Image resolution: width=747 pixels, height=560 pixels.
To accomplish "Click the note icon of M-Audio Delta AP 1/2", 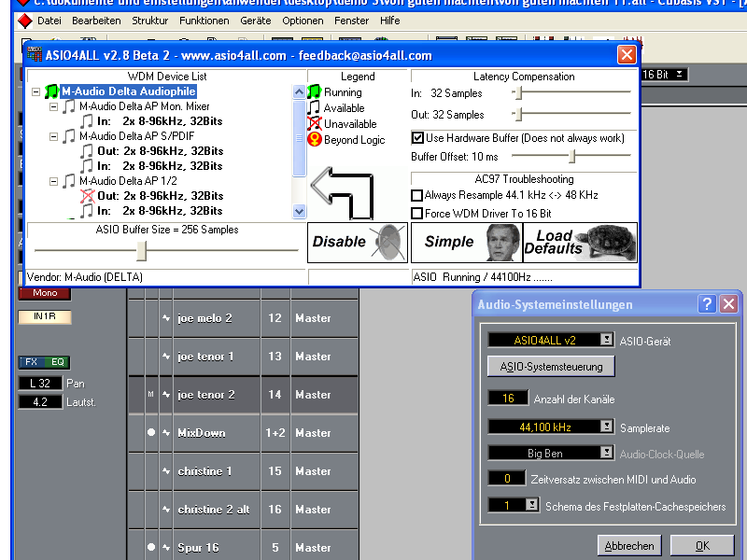I will coord(69,181).
